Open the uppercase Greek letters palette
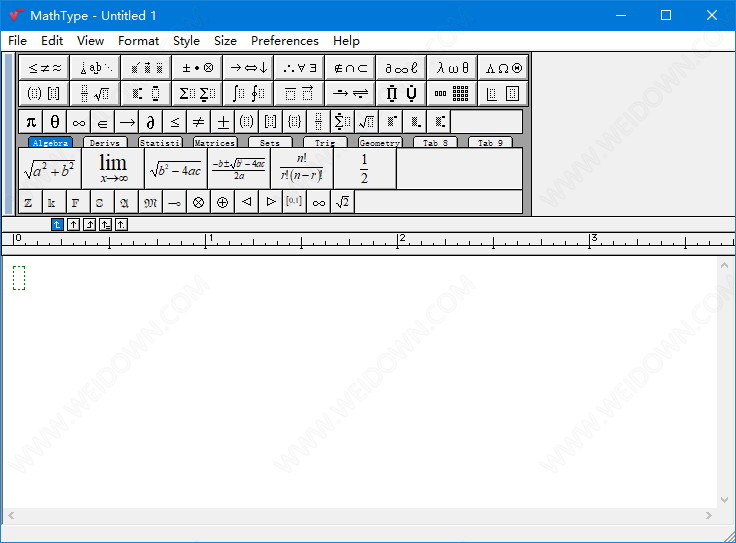The image size is (736, 543). (503, 68)
